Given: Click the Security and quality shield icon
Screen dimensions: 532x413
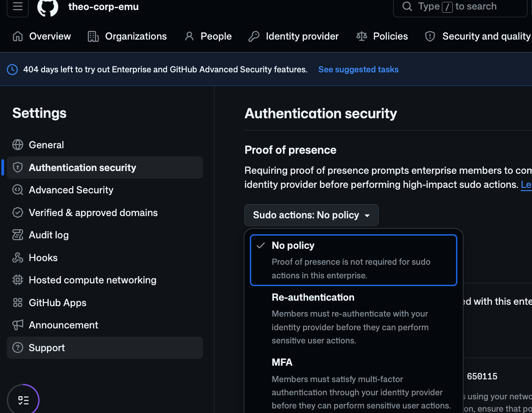Looking at the screenshot, I should (x=430, y=36).
